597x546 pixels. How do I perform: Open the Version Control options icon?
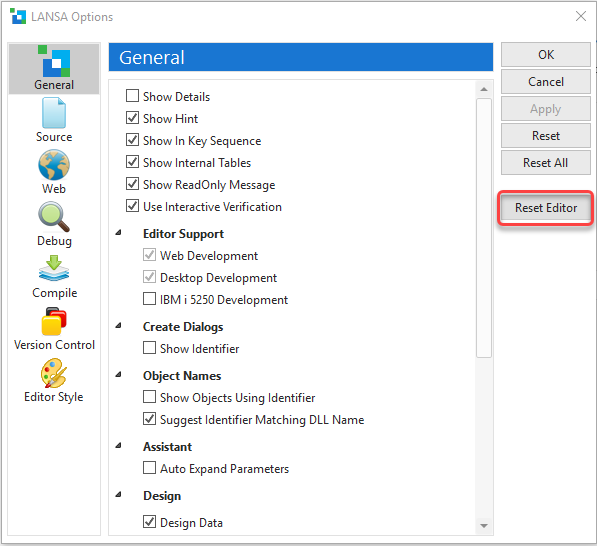[54, 321]
